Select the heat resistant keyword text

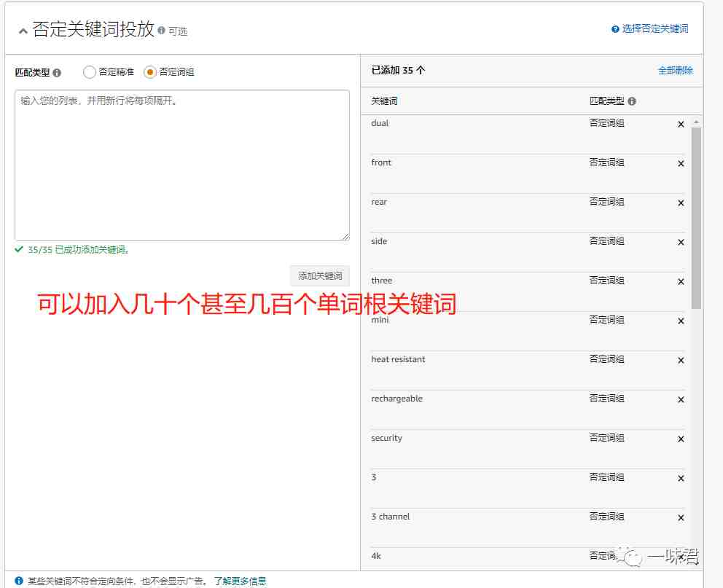click(398, 359)
